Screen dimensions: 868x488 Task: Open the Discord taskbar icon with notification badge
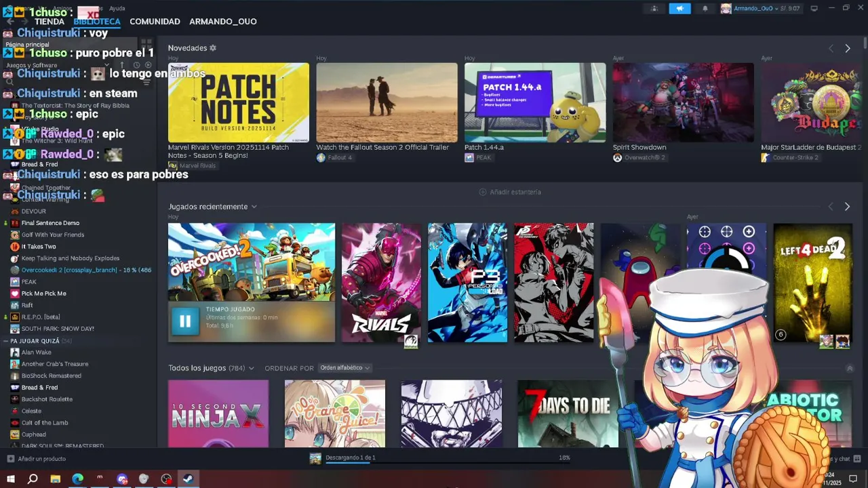[122, 479]
